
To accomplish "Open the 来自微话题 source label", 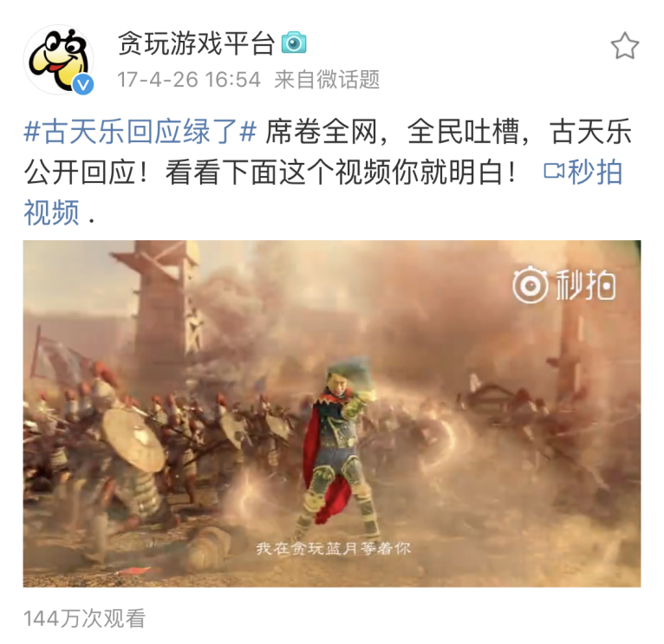I will (x=327, y=80).
